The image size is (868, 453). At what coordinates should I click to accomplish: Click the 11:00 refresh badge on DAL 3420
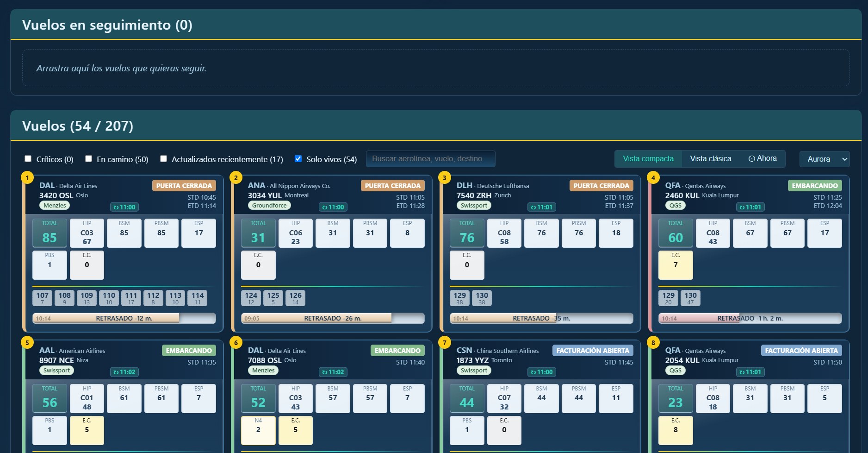[x=124, y=207]
